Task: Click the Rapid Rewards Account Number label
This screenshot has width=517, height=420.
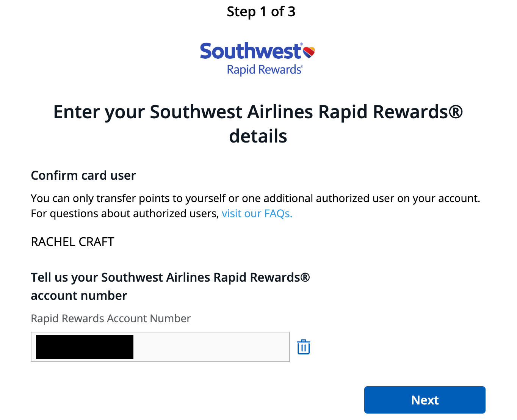Action: pos(110,318)
